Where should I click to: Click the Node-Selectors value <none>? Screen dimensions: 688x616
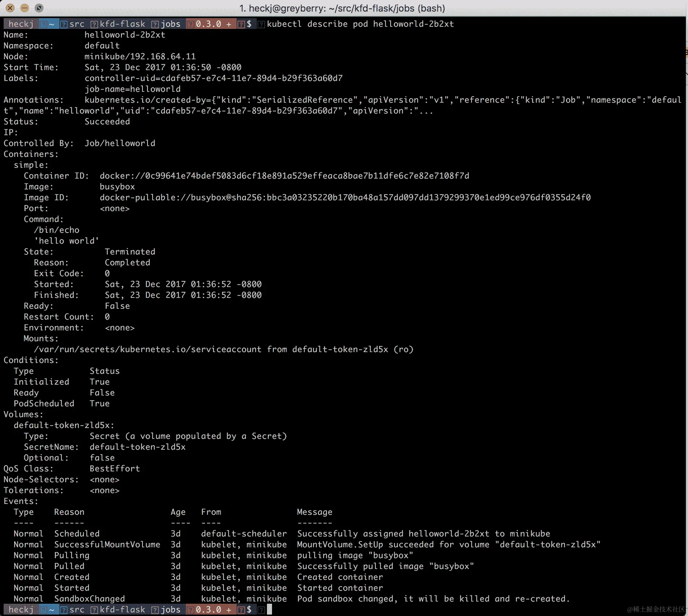click(x=105, y=479)
